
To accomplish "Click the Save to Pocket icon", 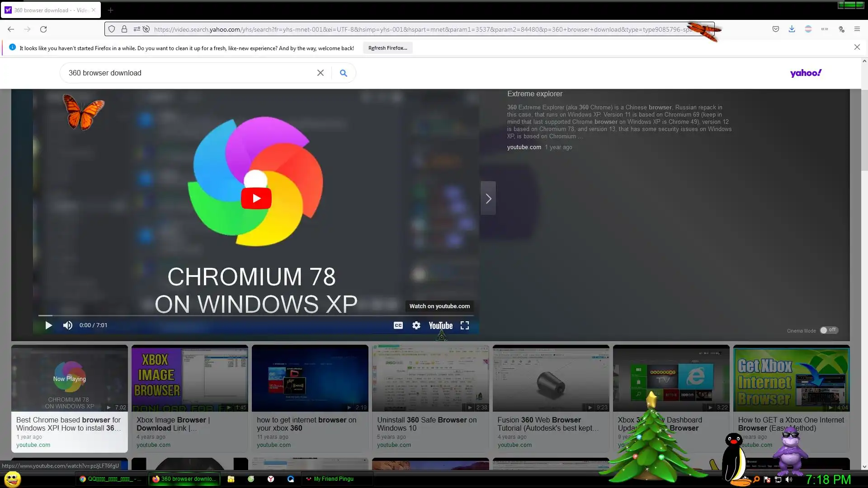I will (776, 29).
